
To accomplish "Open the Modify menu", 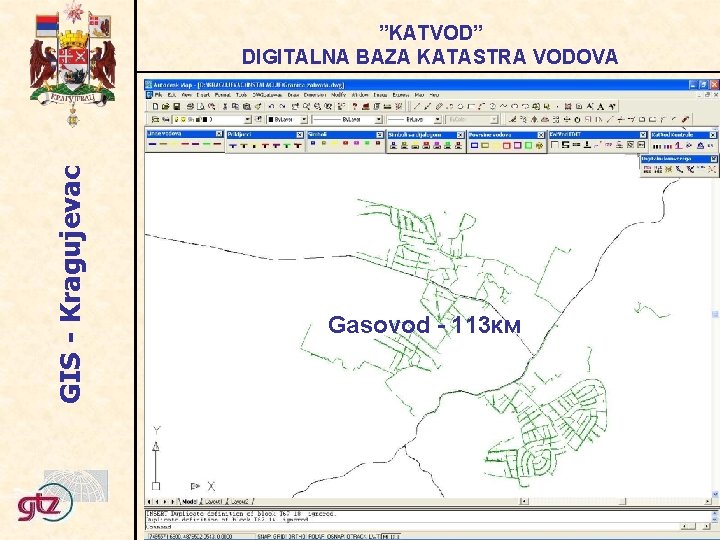I will click(x=338, y=95).
